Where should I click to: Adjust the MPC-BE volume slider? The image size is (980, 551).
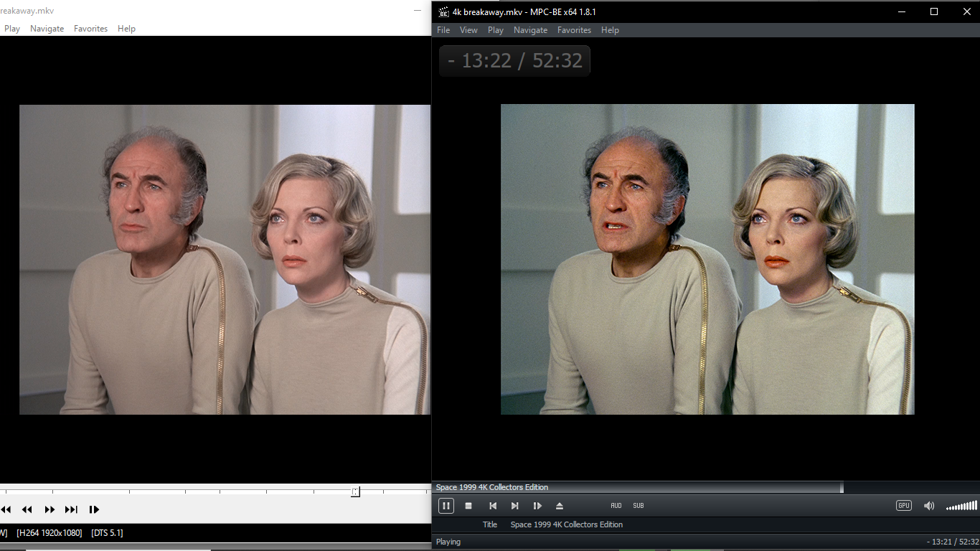[x=961, y=506]
